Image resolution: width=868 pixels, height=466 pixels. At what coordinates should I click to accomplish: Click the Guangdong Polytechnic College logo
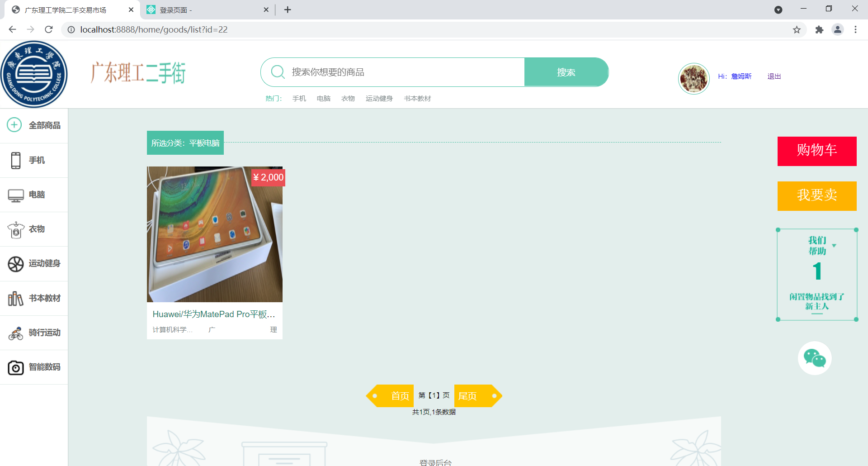click(34, 74)
